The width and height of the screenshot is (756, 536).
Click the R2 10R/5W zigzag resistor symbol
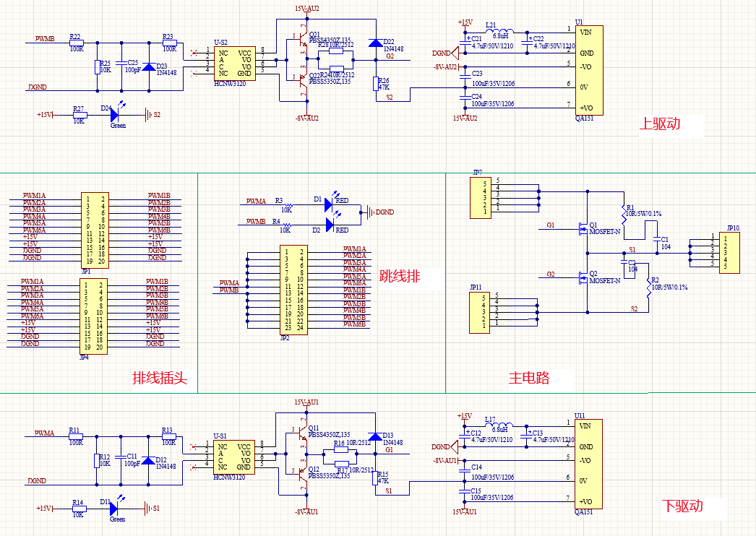(x=649, y=289)
